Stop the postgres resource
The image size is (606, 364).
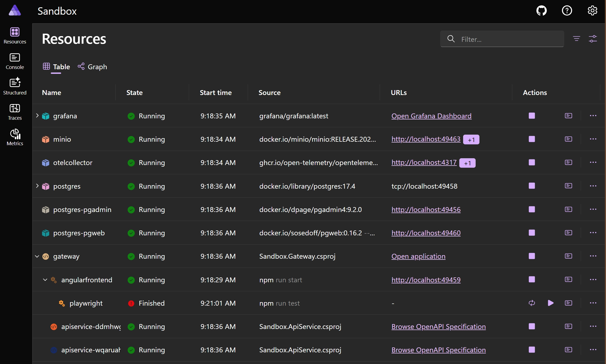532,186
